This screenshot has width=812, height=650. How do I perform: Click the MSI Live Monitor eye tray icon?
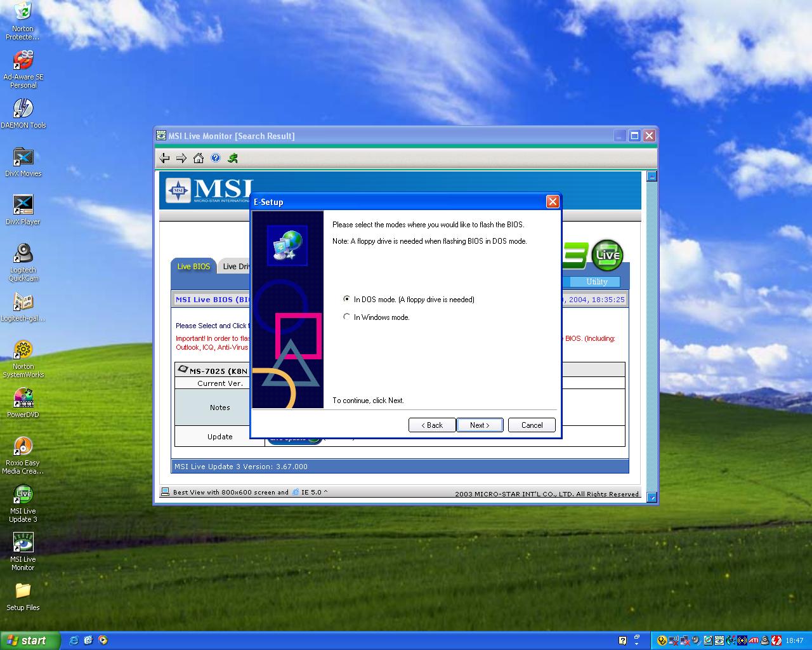coord(719,640)
